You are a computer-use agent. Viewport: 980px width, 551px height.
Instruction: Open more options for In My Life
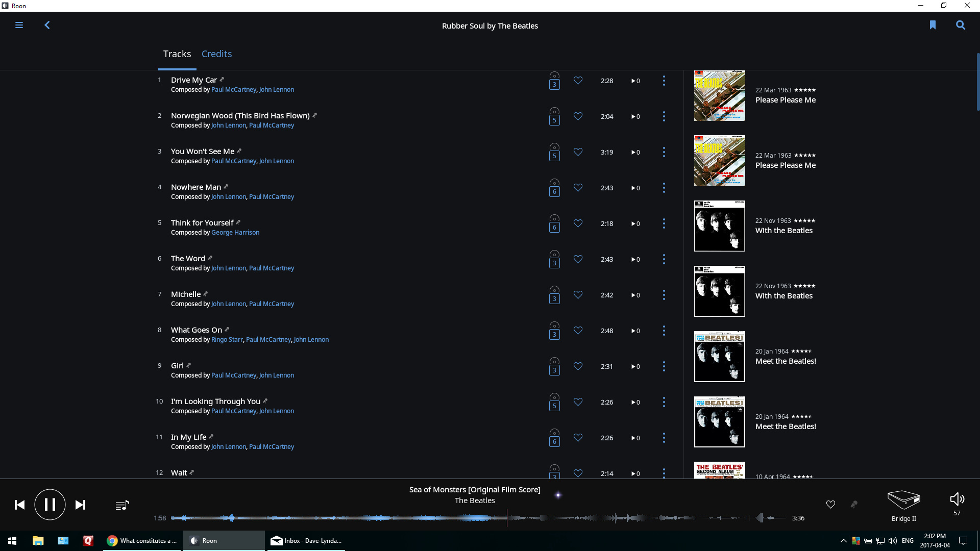664,438
